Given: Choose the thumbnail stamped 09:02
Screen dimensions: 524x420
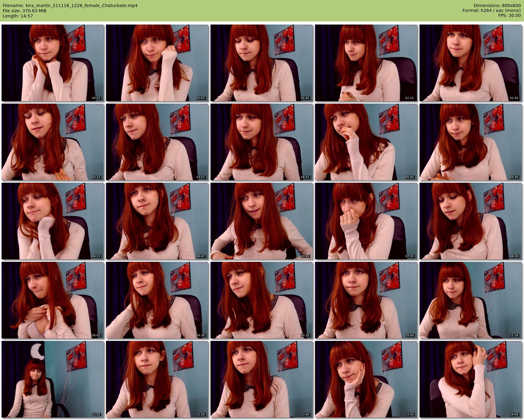Looking at the screenshot, I should tap(53, 300).
